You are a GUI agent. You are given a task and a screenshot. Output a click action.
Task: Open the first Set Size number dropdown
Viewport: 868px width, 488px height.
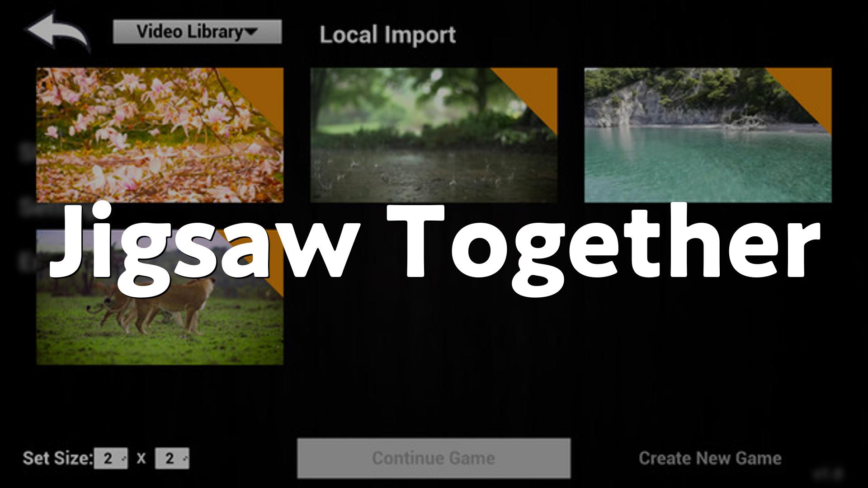(x=111, y=458)
